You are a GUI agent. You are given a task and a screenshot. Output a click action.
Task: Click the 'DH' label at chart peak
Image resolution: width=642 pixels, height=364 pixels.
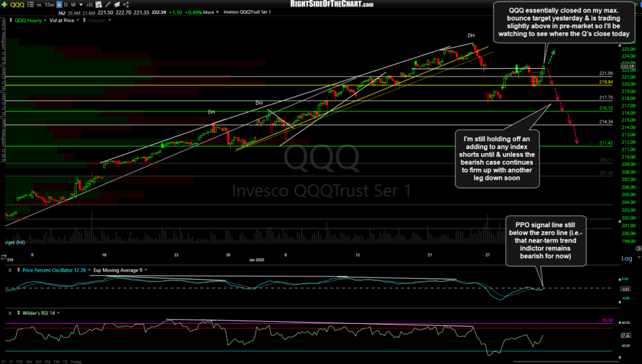coord(471,35)
